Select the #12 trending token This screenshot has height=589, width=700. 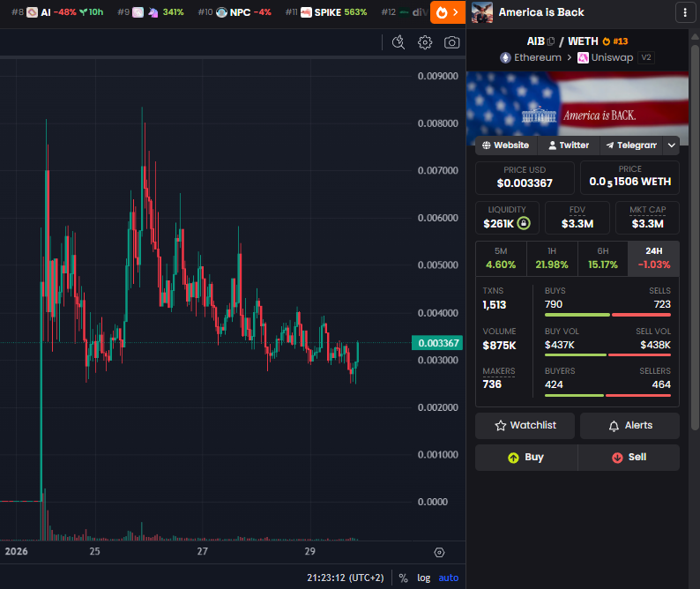tap(405, 12)
